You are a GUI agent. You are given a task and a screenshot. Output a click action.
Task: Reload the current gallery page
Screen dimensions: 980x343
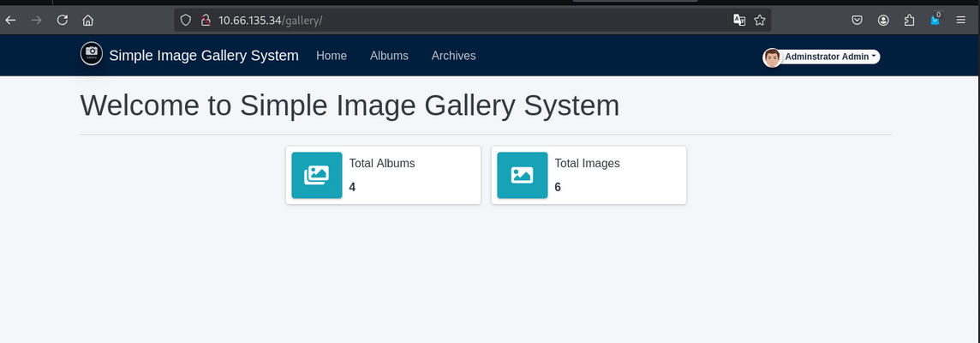[x=62, y=21]
